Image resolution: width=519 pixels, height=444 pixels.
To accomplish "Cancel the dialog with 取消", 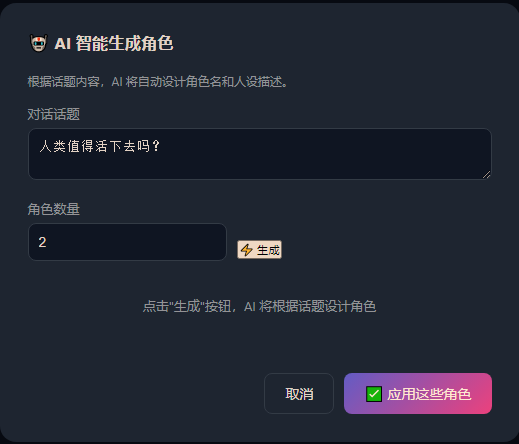I will pos(299,394).
